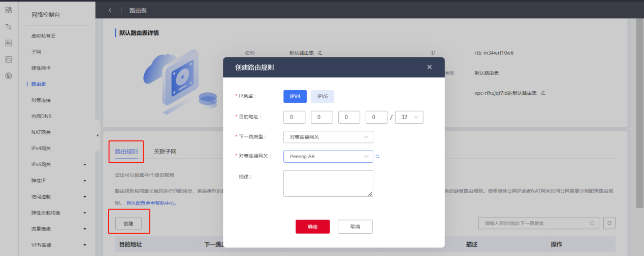
Task: Expand the 访问控制 menu
Action: (x=85, y=197)
